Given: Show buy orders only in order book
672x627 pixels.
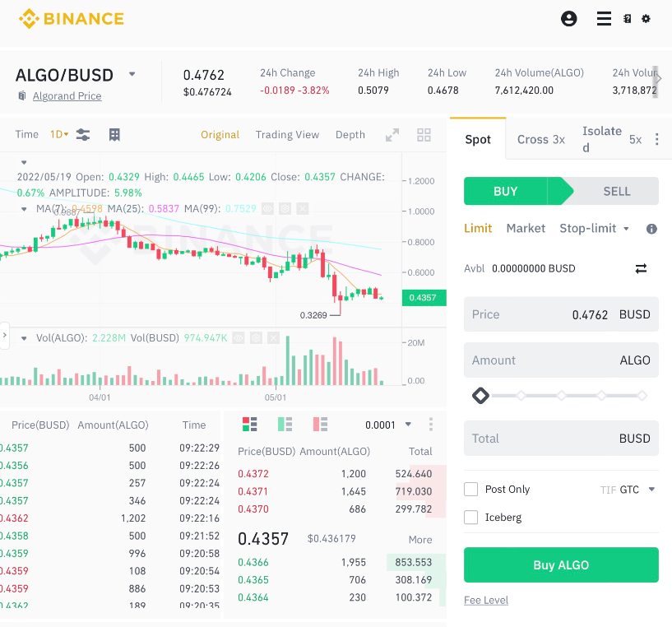Looking at the screenshot, I should [285, 424].
